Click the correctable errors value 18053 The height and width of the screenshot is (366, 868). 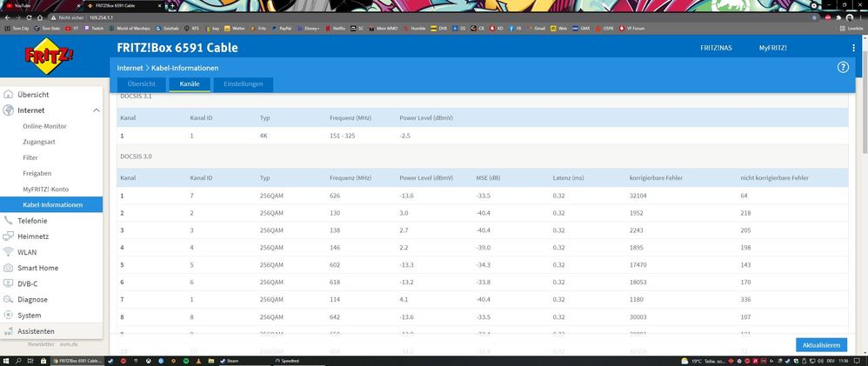[638, 283]
